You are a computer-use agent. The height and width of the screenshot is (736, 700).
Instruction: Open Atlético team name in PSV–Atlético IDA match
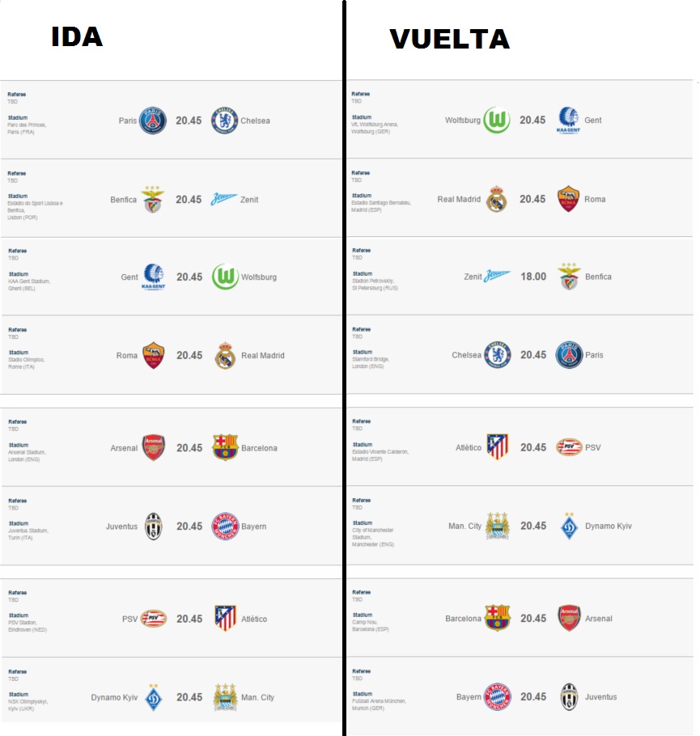[x=253, y=619]
